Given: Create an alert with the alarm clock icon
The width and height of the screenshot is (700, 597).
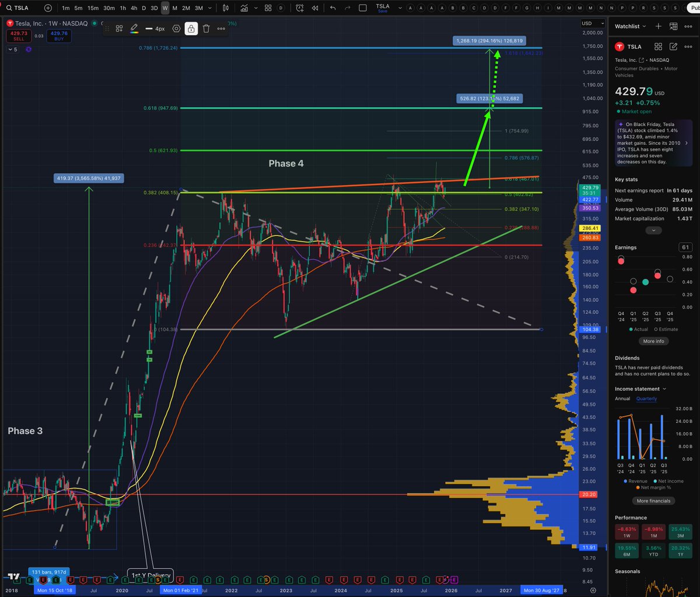Looking at the screenshot, I should pyautogui.click(x=299, y=8).
